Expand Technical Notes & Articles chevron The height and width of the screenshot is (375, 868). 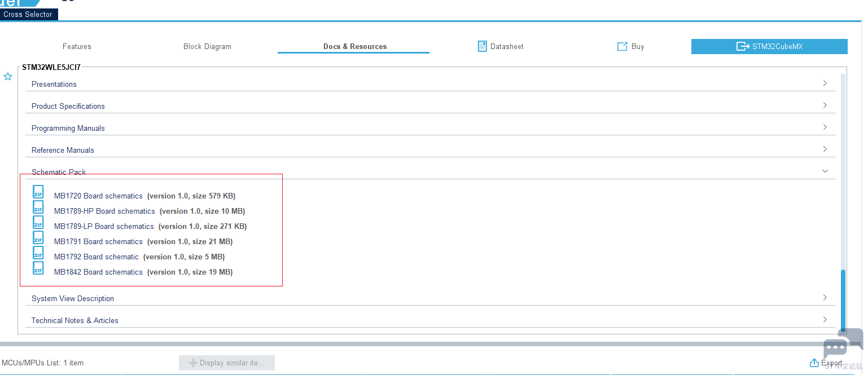pos(825,320)
